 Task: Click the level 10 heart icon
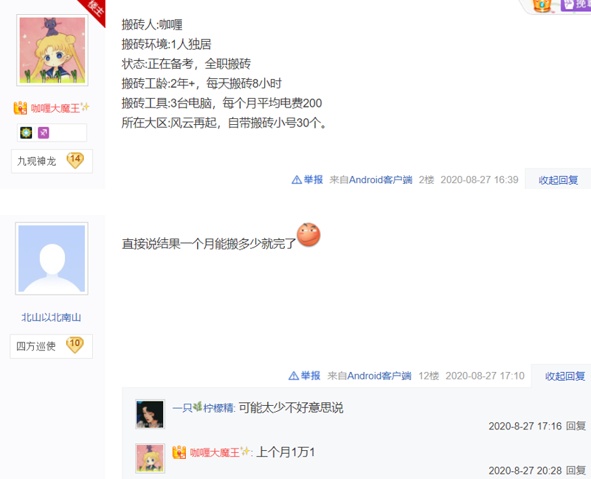pyautogui.click(x=75, y=344)
